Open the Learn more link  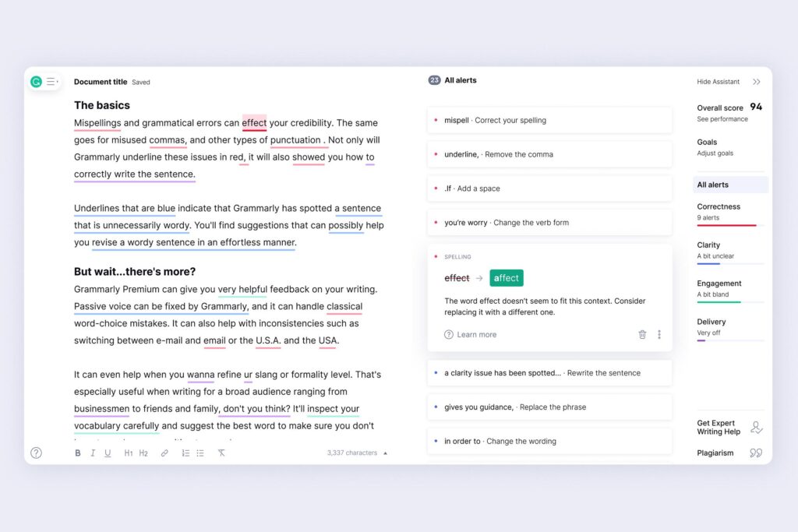(471, 335)
